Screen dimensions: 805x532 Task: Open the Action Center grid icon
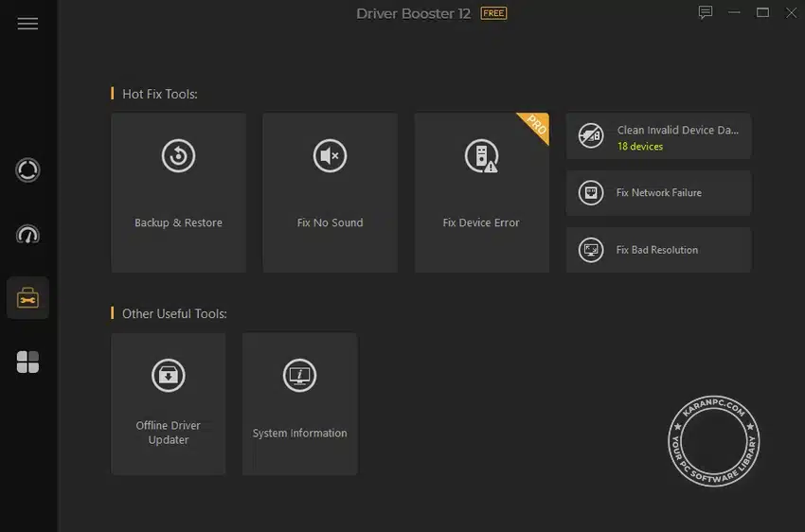[27, 363]
